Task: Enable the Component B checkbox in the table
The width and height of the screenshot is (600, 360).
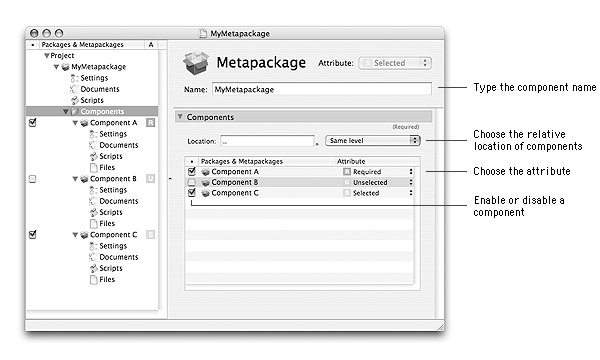Action: click(x=192, y=182)
